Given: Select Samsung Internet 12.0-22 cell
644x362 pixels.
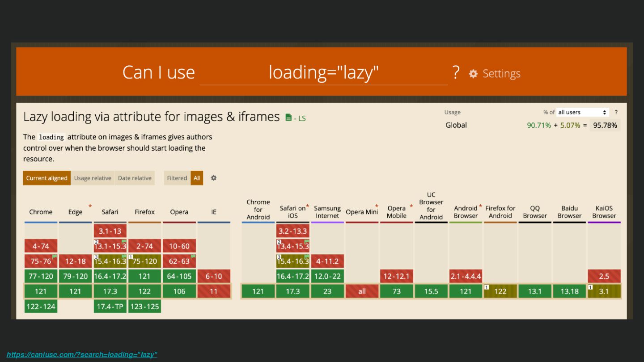Looking at the screenshot, I should (x=327, y=276).
